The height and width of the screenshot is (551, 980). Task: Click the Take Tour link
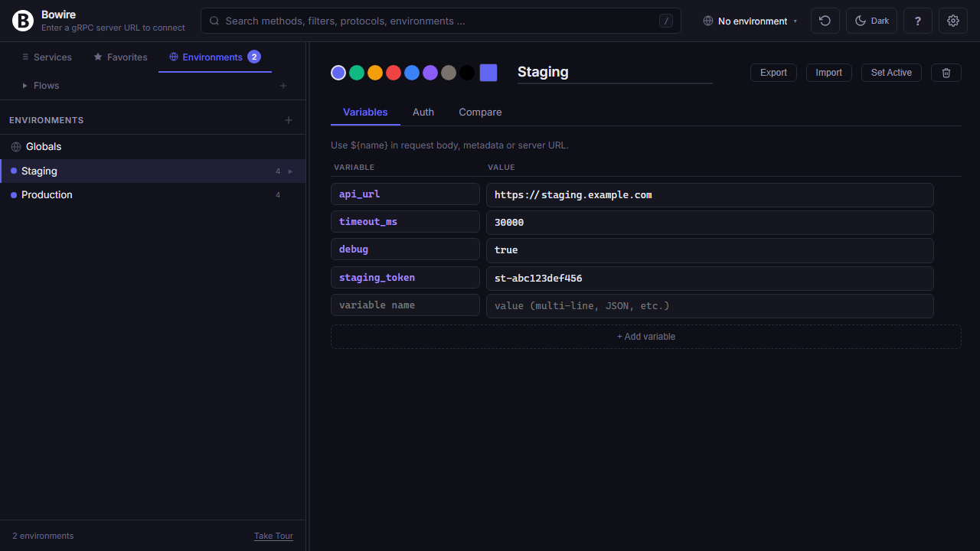coord(273,536)
